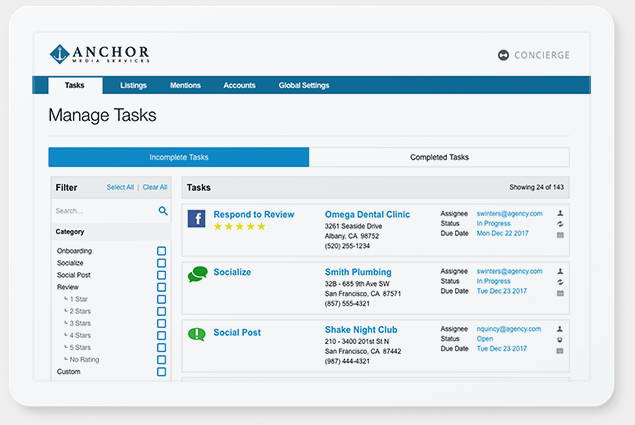Click In Progress status for Smith Plumbing
Screen dimensions: 635x425
coord(493,281)
